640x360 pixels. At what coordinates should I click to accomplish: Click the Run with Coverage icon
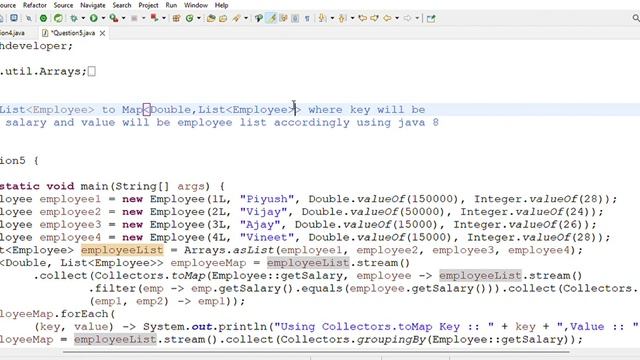coord(113,18)
